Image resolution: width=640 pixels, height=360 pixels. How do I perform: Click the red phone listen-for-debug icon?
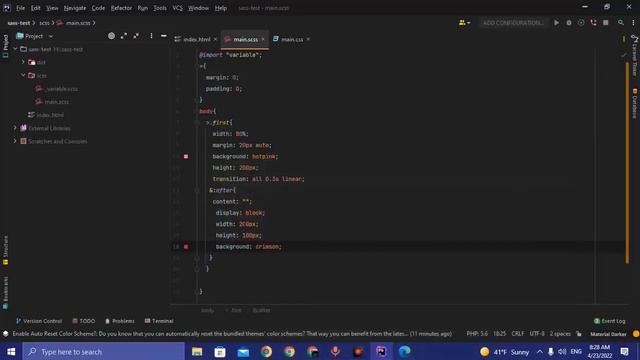tap(593, 23)
